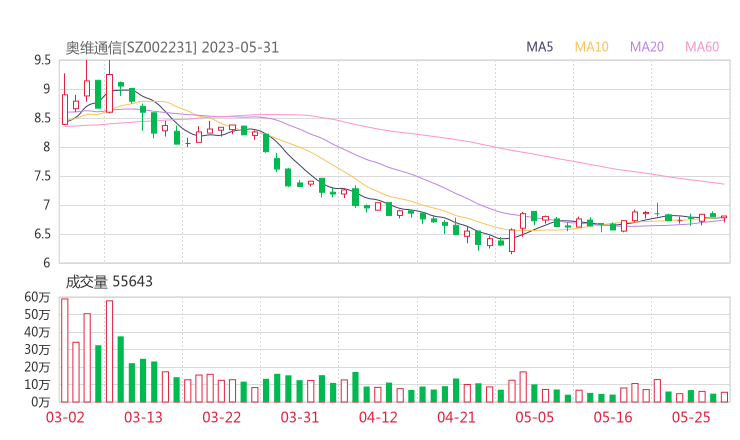The image size is (740, 440).
Task: Click the MA20 legend label
Action: (647, 47)
